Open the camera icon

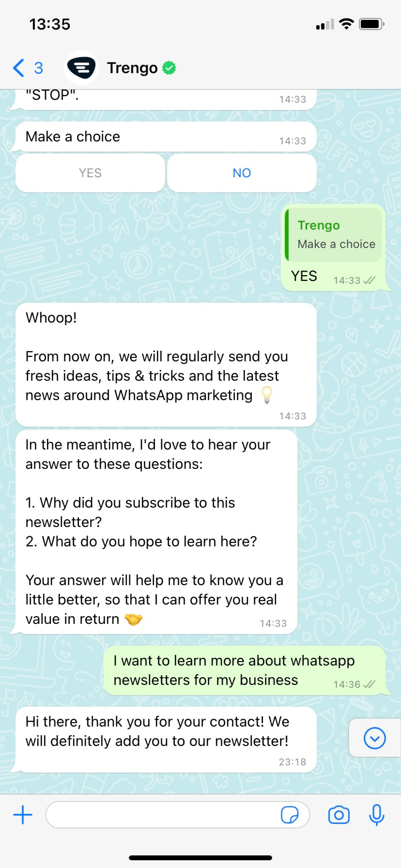tap(339, 815)
